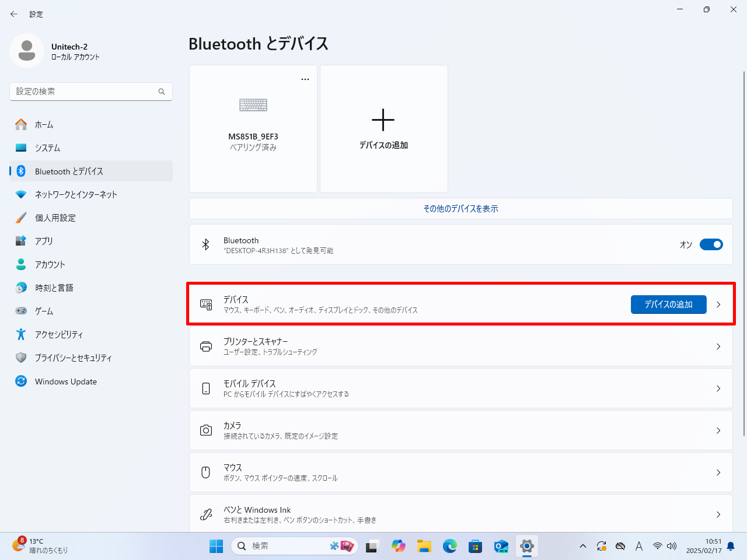Expand the モバイル デバイス row chevron
This screenshot has height=560, width=747.
click(718, 388)
